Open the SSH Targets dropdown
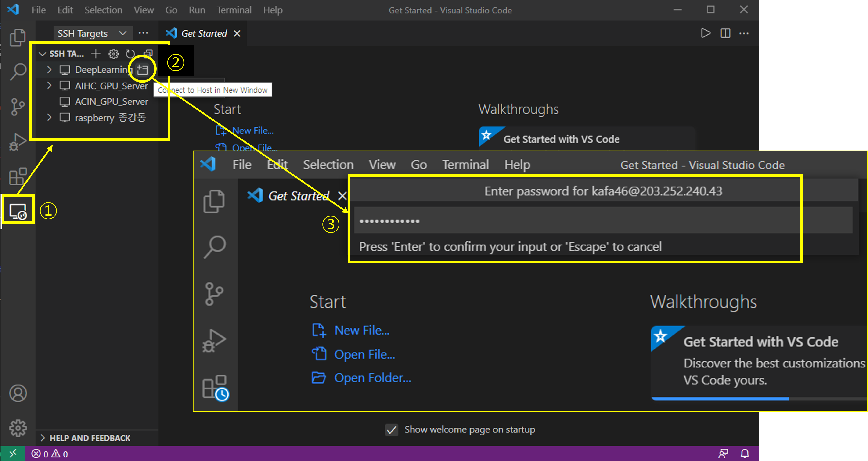Screen dimensions: 868x461 pos(93,33)
